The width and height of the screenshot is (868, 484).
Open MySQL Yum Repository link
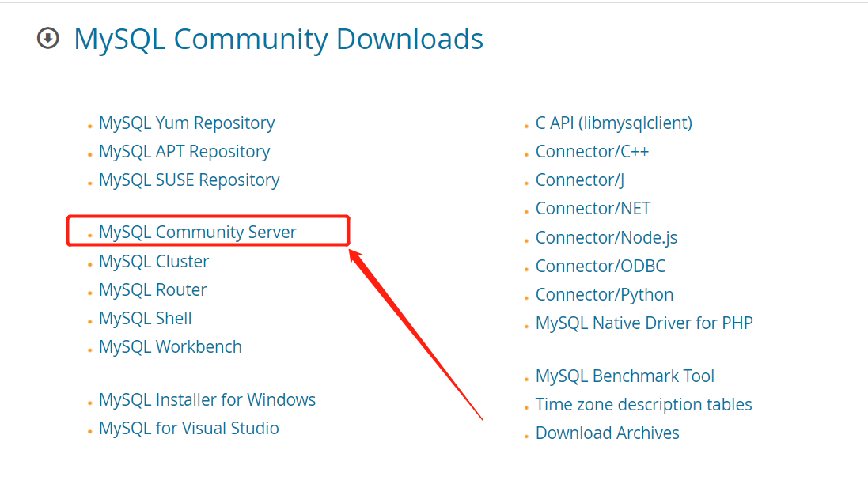coord(187,123)
